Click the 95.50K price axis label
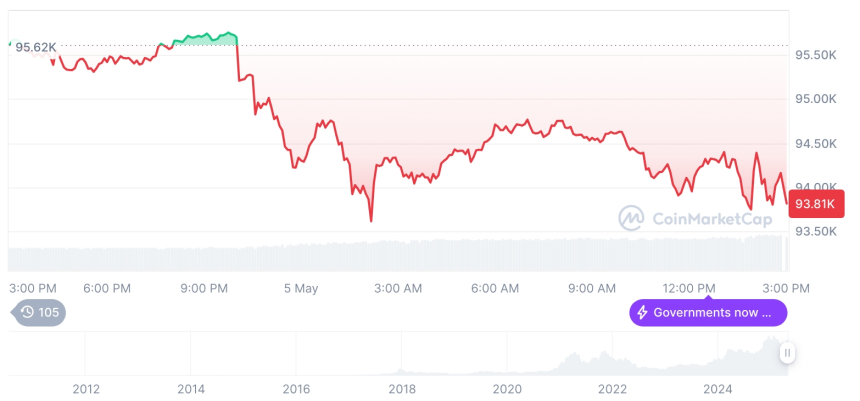860x401 pixels. (815, 54)
